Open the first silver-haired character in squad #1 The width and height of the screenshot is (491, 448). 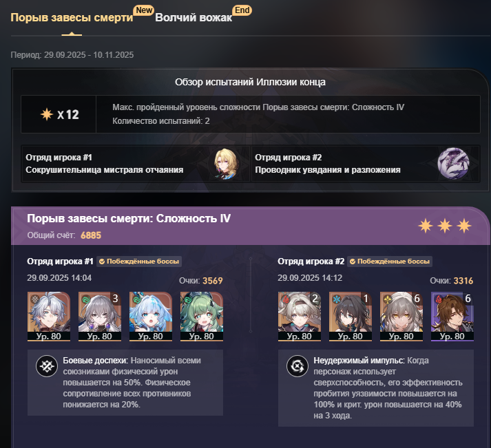click(48, 317)
